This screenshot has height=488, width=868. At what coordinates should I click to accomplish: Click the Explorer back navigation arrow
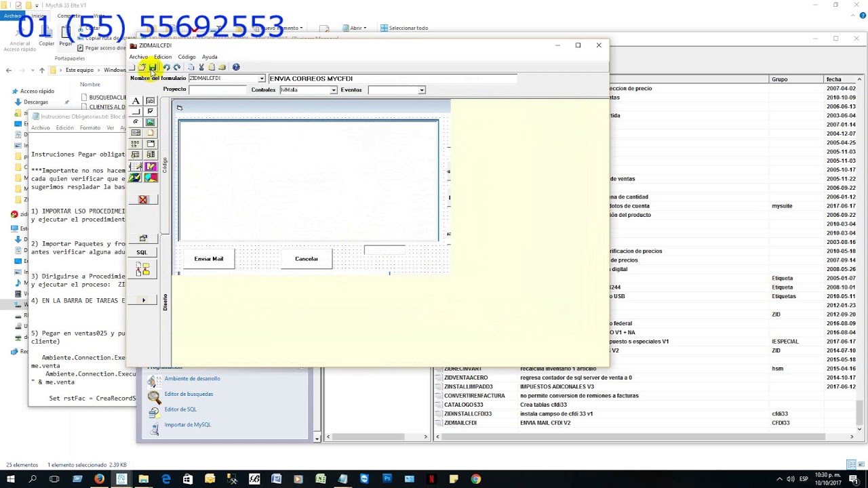click(x=8, y=70)
